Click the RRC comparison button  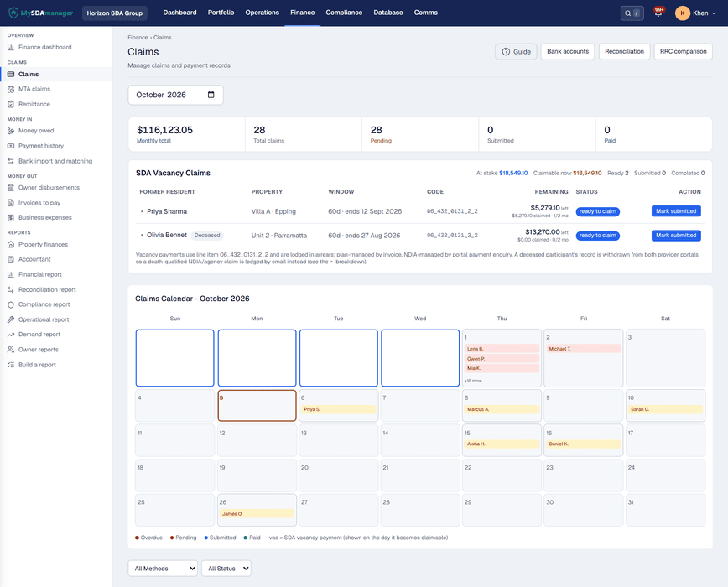(x=684, y=51)
